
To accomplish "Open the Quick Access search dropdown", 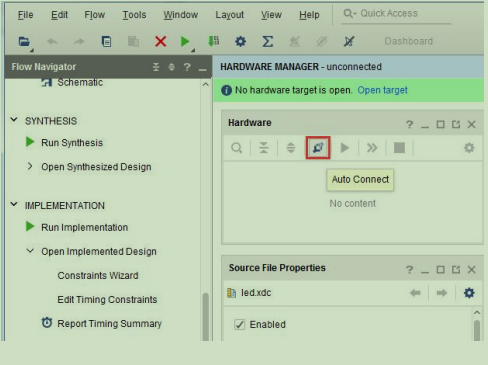I will (349, 13).
